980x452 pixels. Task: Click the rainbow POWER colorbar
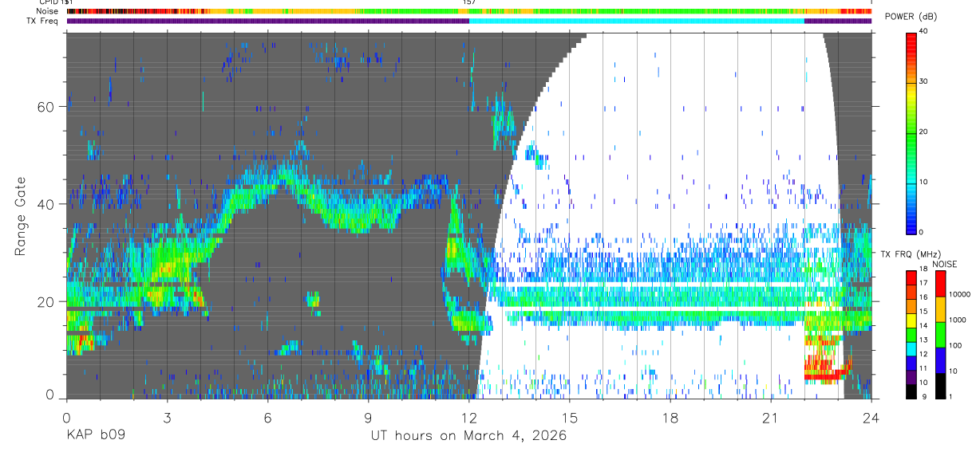(x=911, y=132)
